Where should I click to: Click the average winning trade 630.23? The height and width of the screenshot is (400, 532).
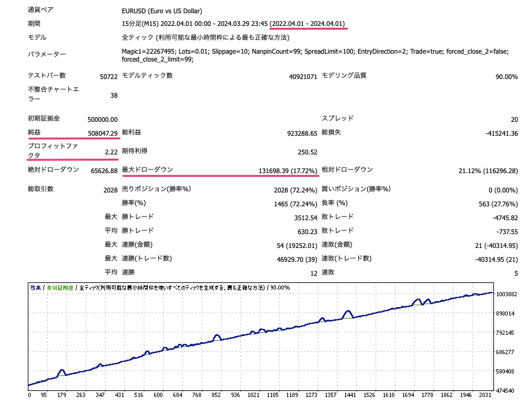pos(307,232)
